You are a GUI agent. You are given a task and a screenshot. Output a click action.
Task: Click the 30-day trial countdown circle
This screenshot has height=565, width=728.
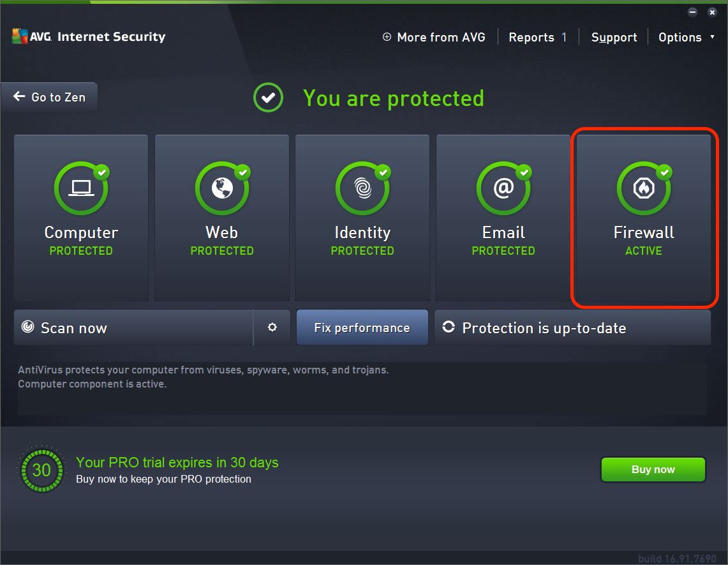coord(41,470)
